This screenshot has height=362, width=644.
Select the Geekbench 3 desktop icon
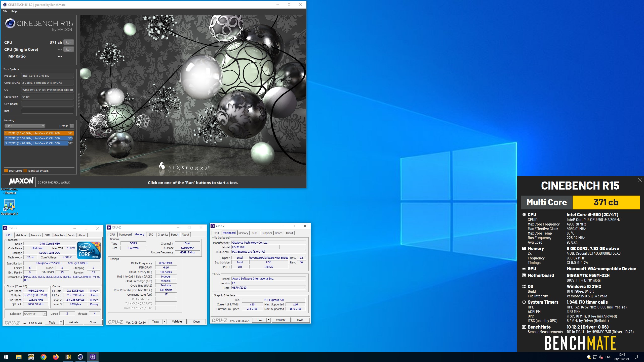coord(9,207)
